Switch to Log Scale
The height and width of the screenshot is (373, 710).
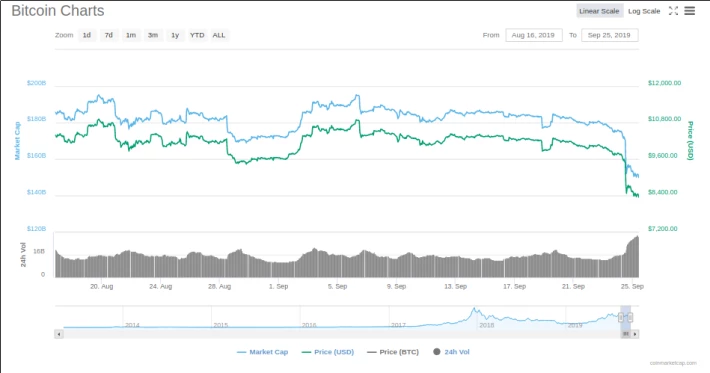tap(644, 11)
